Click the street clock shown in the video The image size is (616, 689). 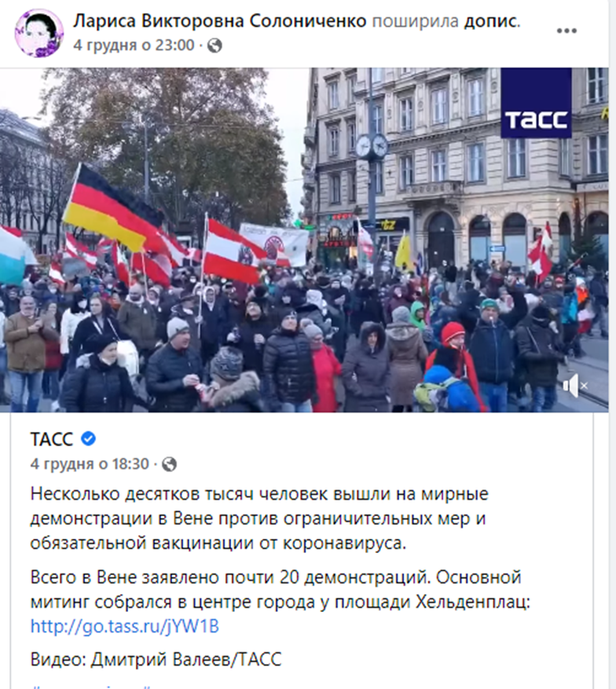point(372,146)
